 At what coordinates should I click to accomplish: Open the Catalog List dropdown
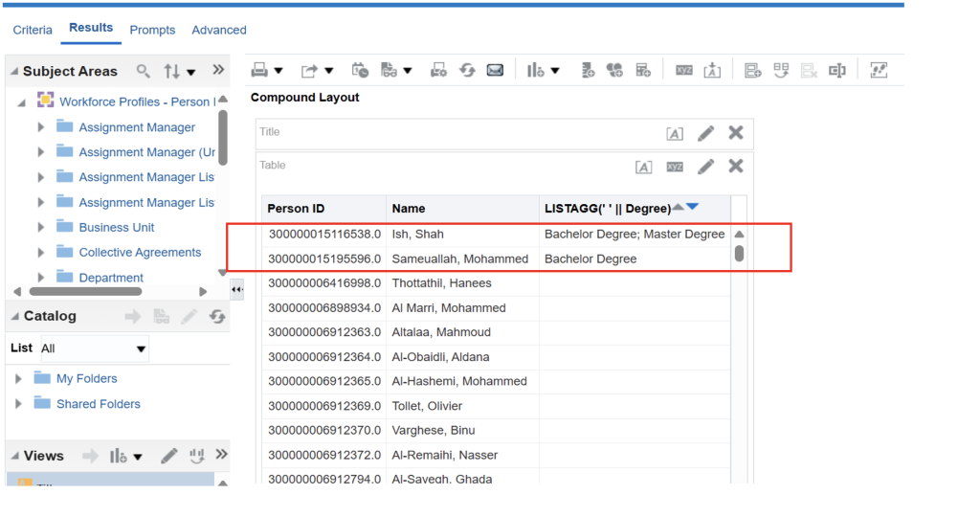pyautogui.click(x=142, y=348)
